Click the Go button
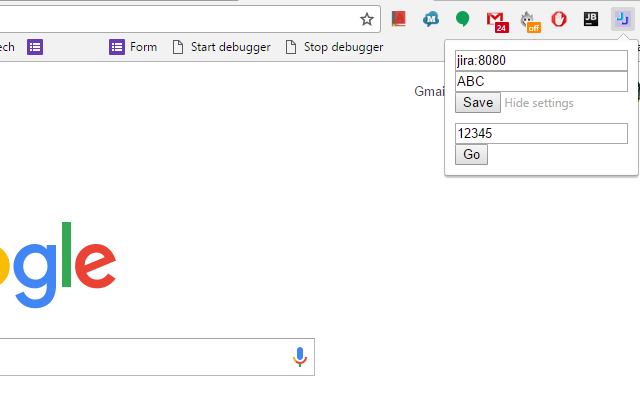The height and width of the screenshot is (400, 640). click(471, 155)
